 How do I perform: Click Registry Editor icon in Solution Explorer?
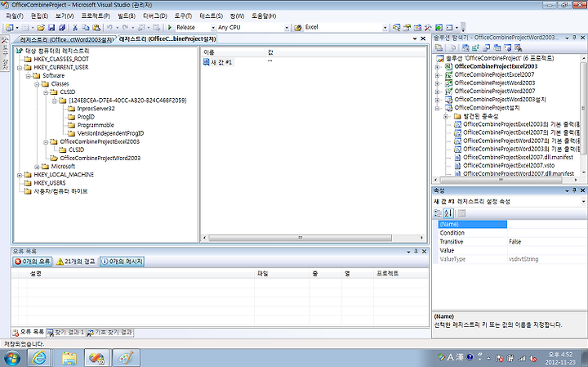click(476, 47)
